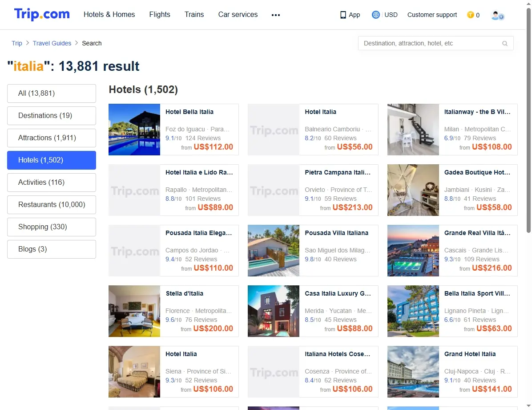
Task: Click the US$200.00 price
Action: 213,329
